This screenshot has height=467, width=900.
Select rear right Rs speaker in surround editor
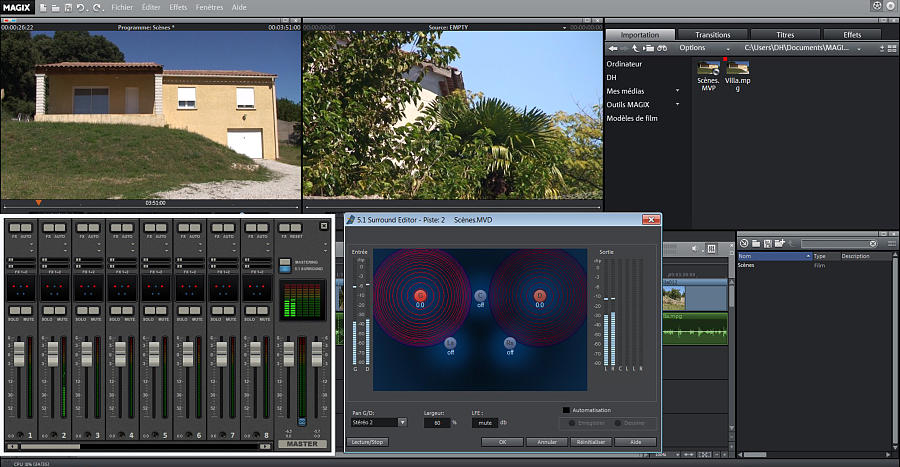tap(510, 343)
